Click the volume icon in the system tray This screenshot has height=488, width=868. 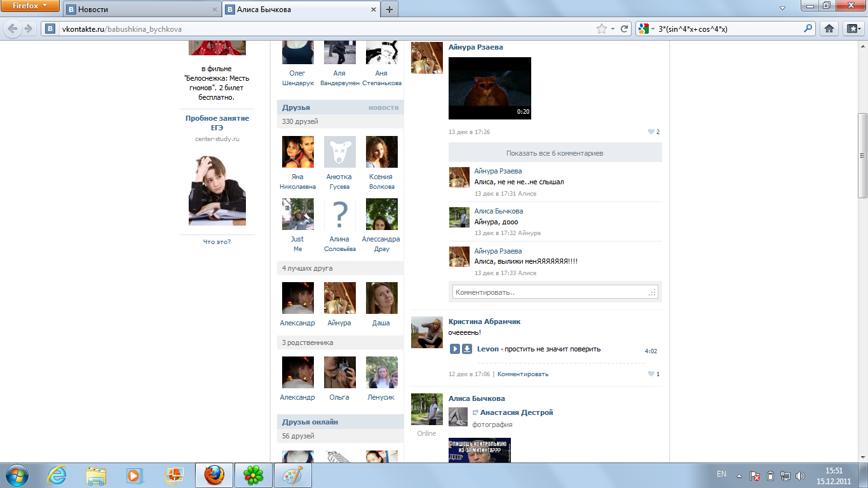[800, 475]
